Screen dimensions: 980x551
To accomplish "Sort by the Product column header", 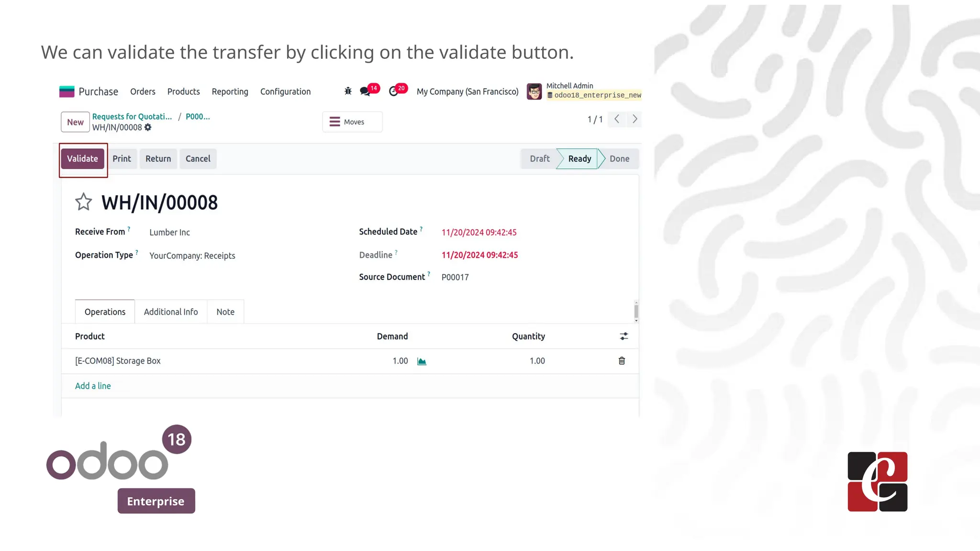I will pyautogui.click(x=89, y=336).
